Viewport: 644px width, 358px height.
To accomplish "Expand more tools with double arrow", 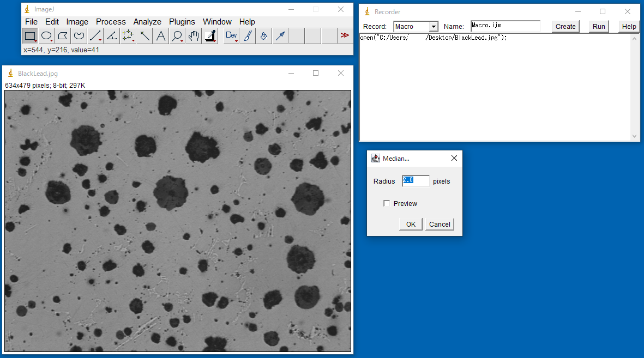I will (345, 36).
